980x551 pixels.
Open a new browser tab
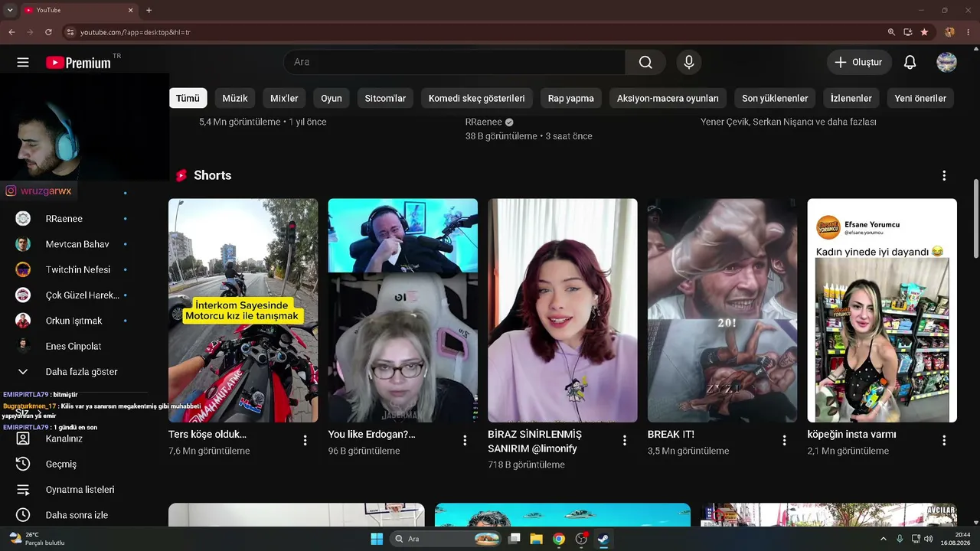(x=149, y=10)
